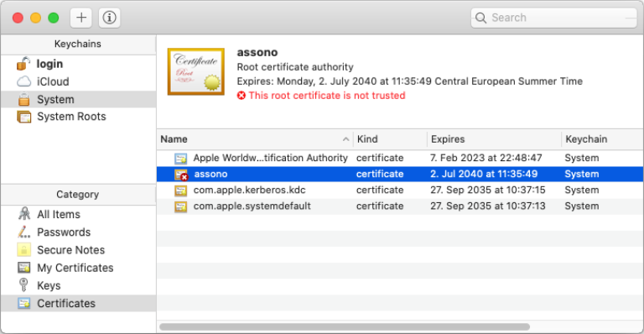Click the System keychain lock icon

coord(23,99)
